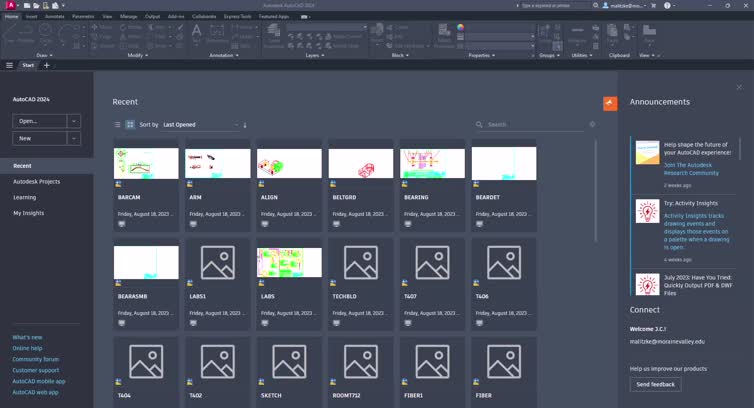Expand the Properties panel
Image resolution: width=754 pixels, height=408 pixels.
click(x=482, y=55)
